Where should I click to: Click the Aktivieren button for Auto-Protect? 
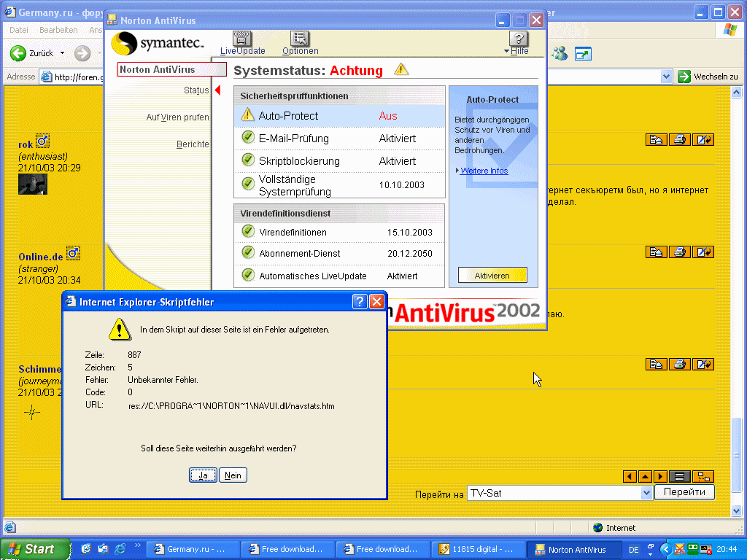tap(492, 275)
